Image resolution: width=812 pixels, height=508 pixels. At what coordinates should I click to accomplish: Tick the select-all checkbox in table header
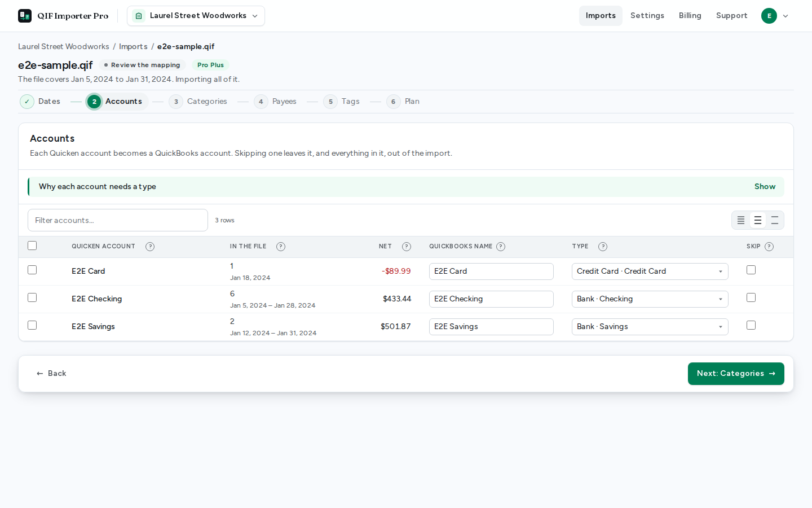pyautogui.click(x=32, y=246)
